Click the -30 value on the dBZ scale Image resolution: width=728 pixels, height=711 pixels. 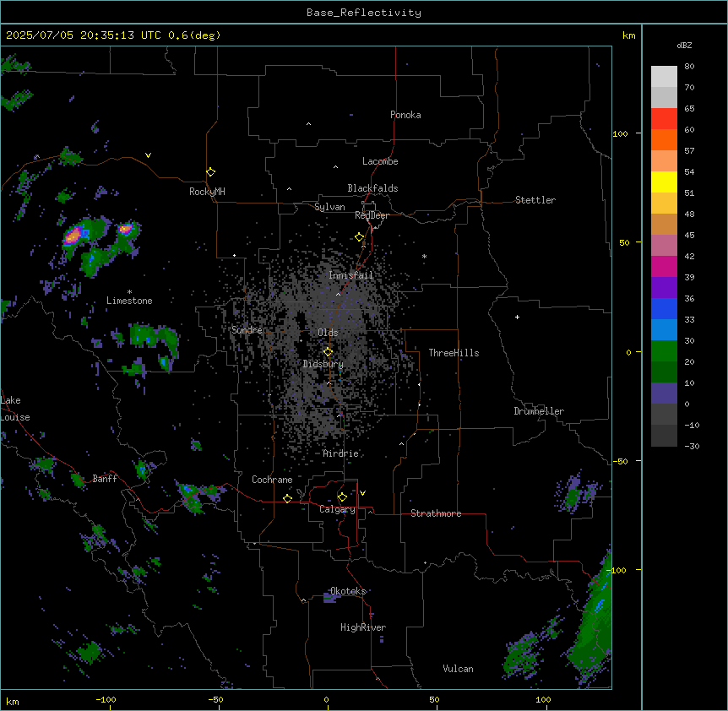pyautogui.click(x=692, y=446)
